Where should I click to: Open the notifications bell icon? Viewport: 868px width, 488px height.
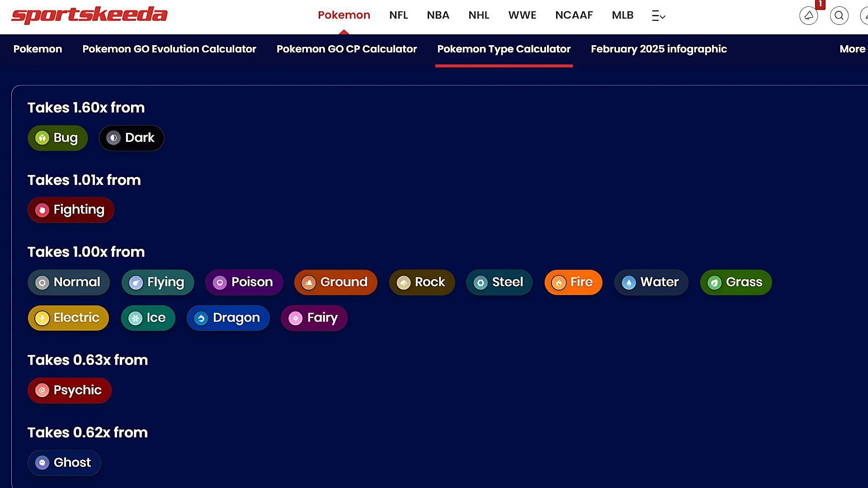(808, 16)
